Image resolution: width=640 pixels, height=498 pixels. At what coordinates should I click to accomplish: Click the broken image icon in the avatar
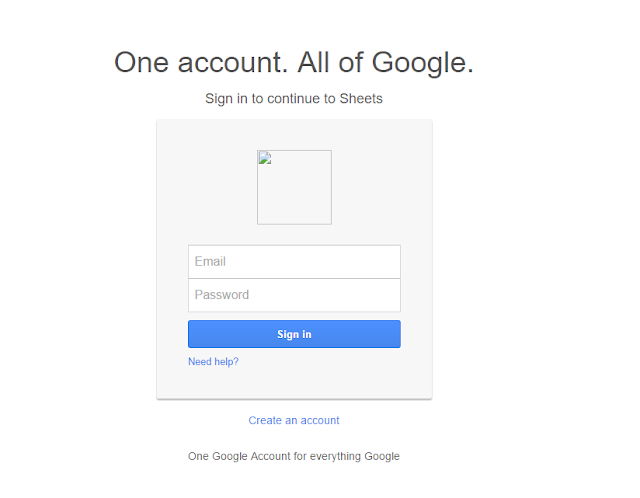coord(265,157)
